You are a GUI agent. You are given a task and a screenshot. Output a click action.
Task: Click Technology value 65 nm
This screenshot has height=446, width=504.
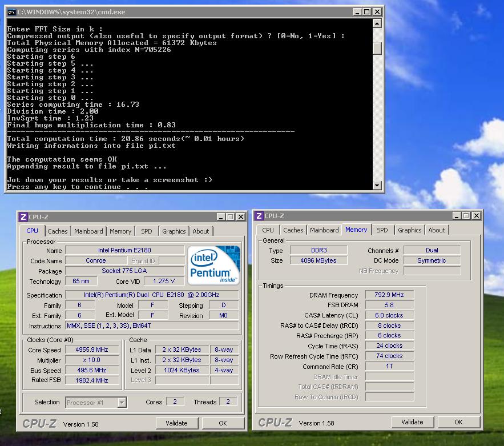coord(81,281)
